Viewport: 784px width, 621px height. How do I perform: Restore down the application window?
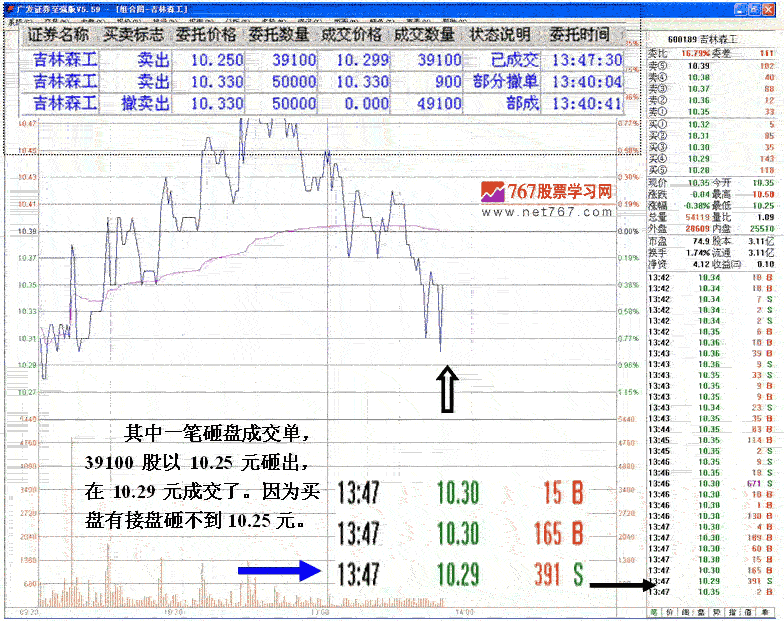point(757,8)
